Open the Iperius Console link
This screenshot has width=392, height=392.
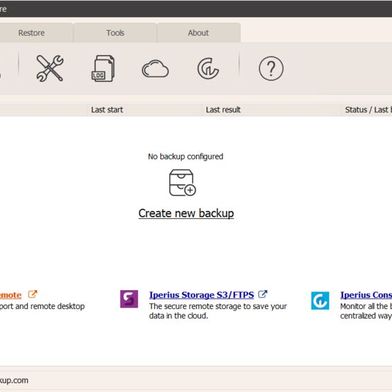366,295
